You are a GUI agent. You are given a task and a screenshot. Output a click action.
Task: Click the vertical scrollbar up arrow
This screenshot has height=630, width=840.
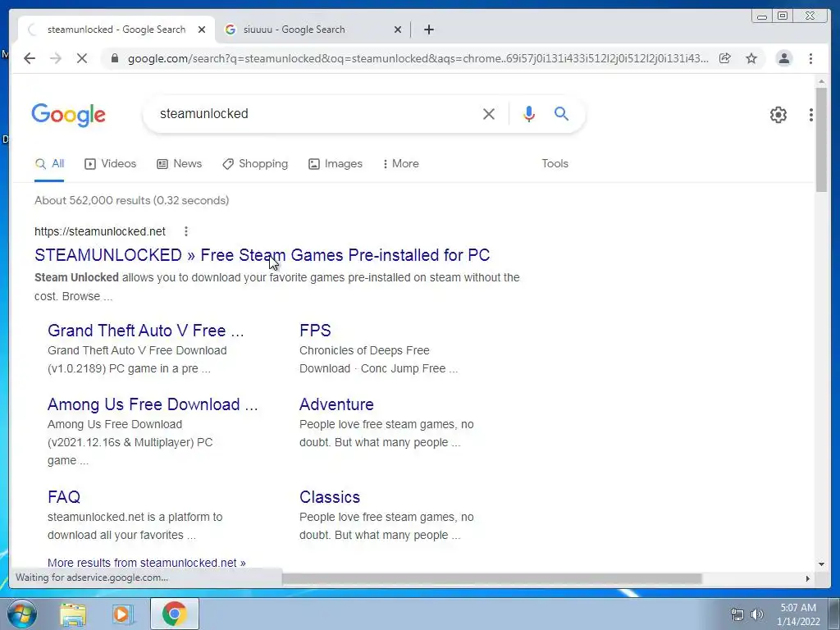821,81
